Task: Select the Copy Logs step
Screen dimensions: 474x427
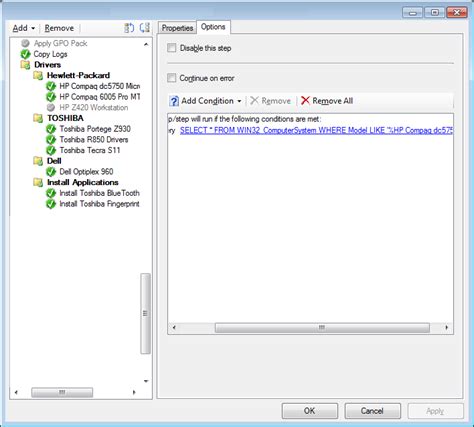Action: point(50,54)
